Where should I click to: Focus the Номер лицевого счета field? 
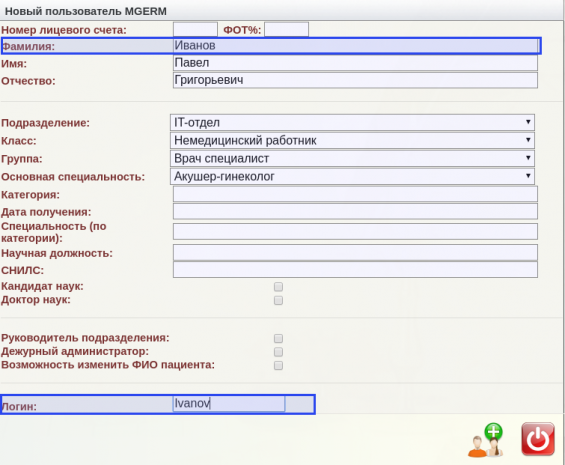(x=195, y=30)
